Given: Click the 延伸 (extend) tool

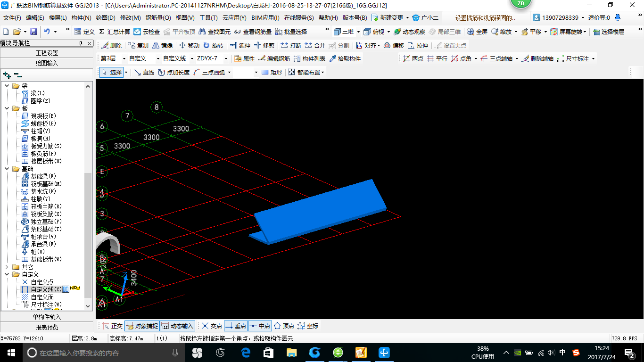Looking at the screenshot, I should tap(240, 46).
